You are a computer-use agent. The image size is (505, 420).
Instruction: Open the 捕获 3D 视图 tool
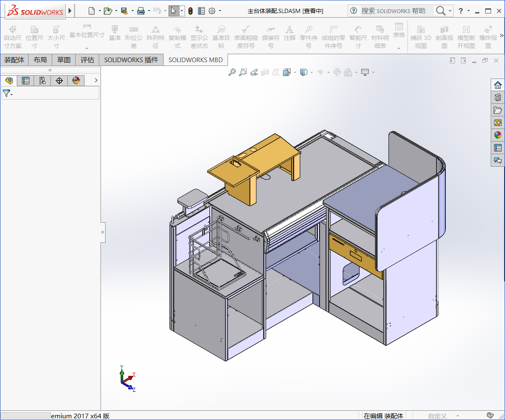tap(421, 37)
